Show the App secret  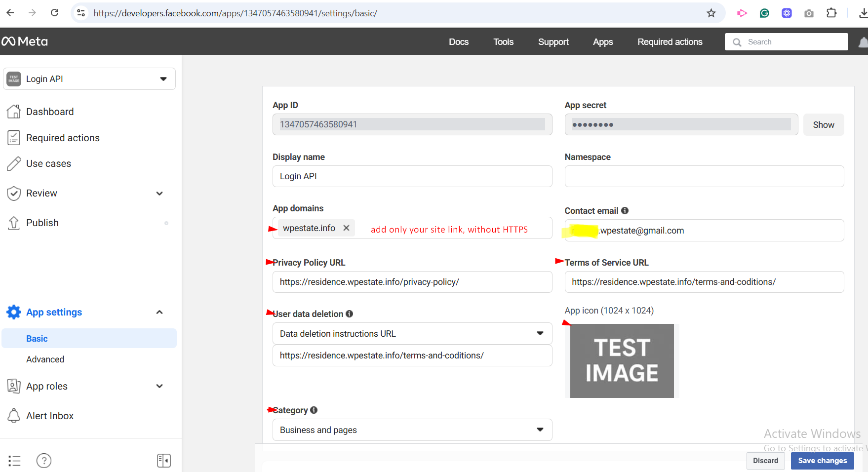[x=823, y=125]
